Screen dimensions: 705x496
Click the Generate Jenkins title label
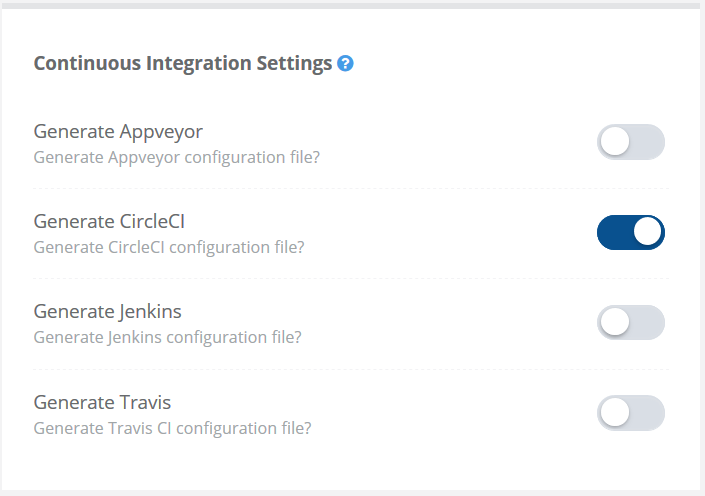(107, 312)
